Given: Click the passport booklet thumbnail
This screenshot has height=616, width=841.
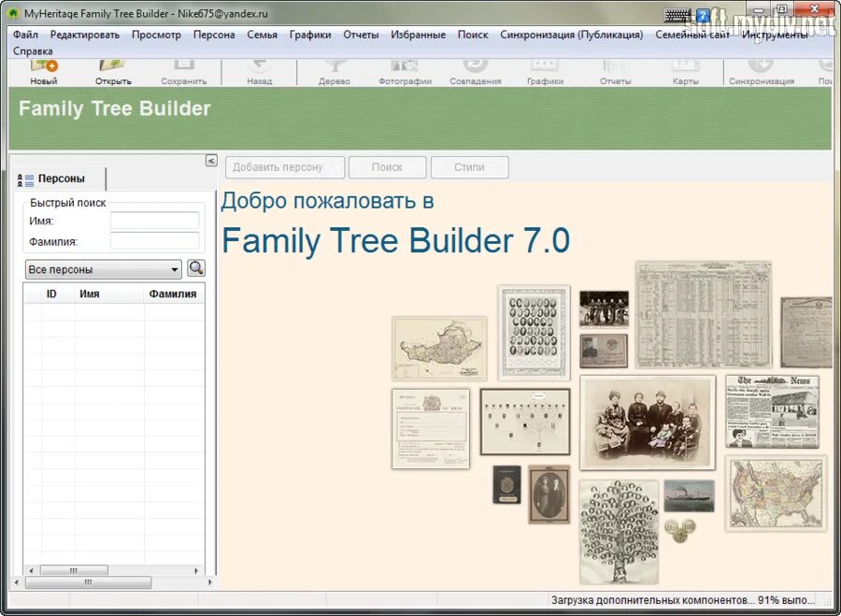Looking at the screenshot, I should pos(506,484).
